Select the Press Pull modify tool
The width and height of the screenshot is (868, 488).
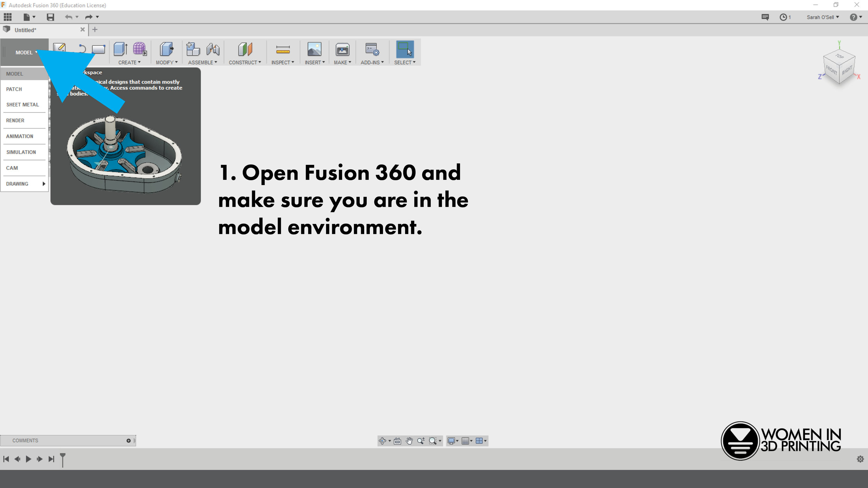tap(166, 49)
